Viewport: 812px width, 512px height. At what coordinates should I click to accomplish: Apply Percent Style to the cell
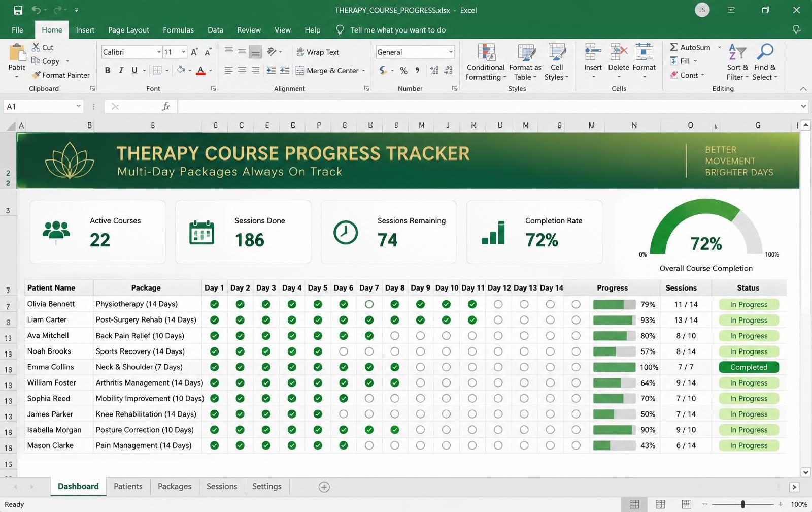(x=403, y=71)
